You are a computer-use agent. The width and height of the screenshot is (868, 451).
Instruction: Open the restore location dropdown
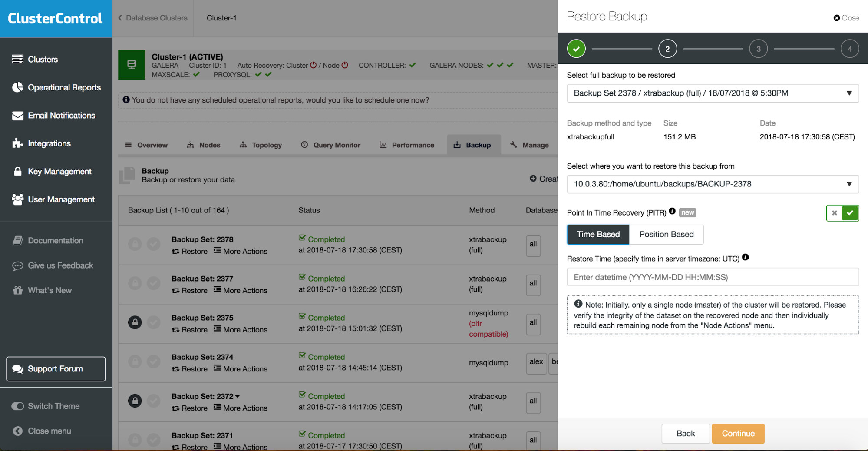coord(713,184)
